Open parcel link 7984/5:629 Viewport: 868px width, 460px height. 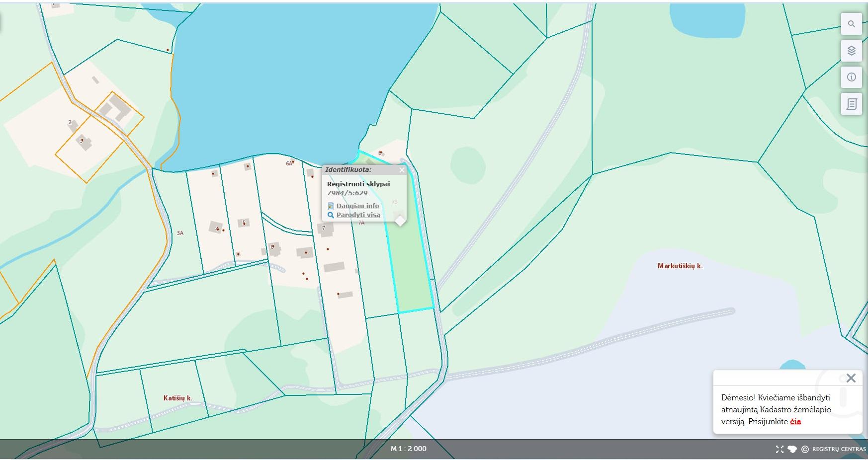click(x=347, y=193)
